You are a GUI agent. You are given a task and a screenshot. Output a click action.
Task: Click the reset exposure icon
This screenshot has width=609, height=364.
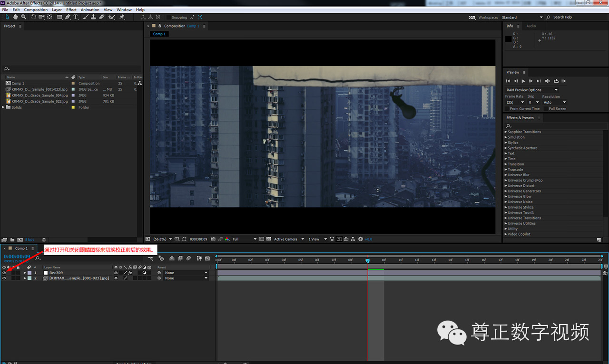360,239
